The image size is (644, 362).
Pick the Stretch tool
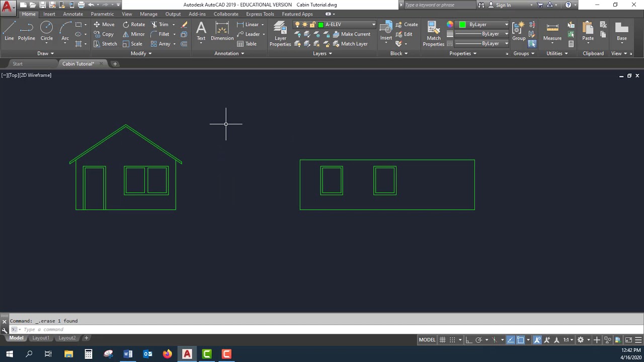105,44
